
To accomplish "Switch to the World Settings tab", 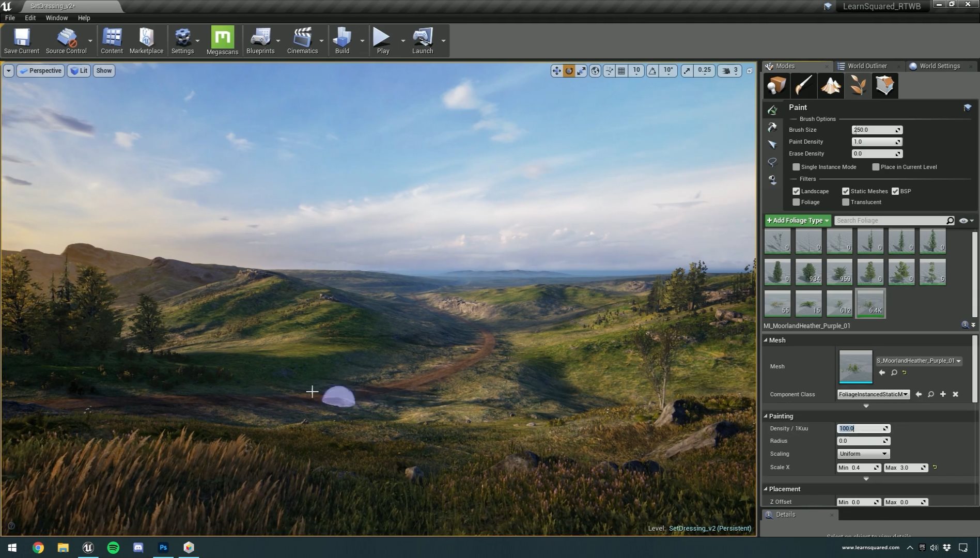I will click(x=939, y=66).
